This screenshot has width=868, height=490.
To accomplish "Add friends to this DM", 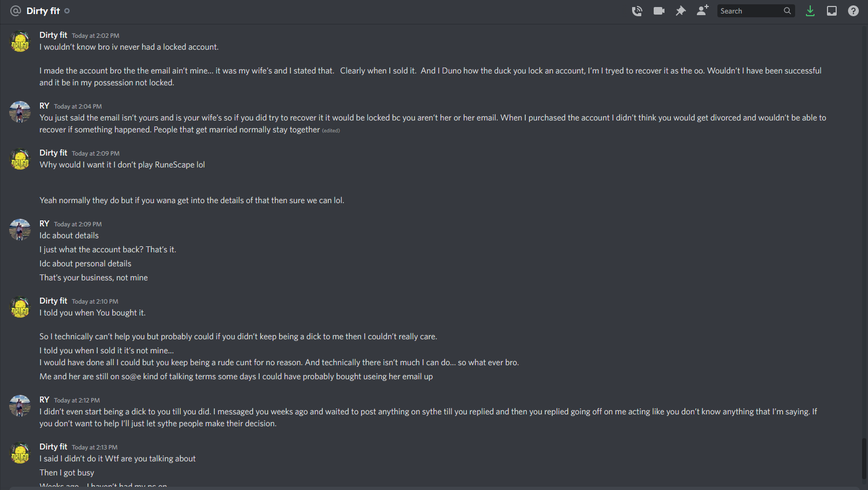I will click(x=702, y=11).
